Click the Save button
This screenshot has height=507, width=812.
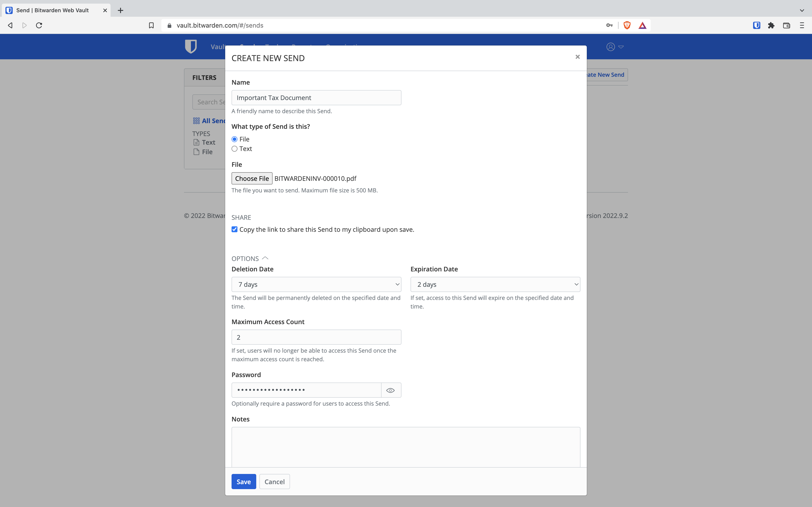click(x=244, y=481)
